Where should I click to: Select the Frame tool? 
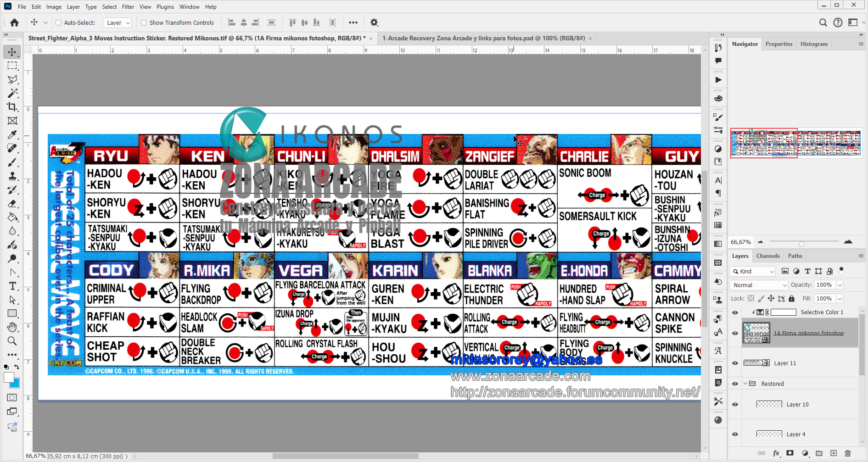[12, 121]
